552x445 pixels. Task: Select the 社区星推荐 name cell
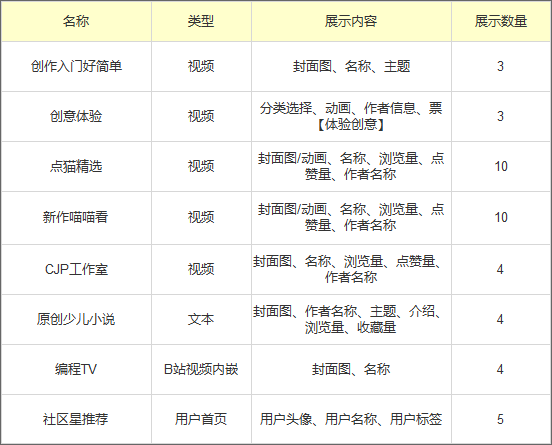(76, 419)
